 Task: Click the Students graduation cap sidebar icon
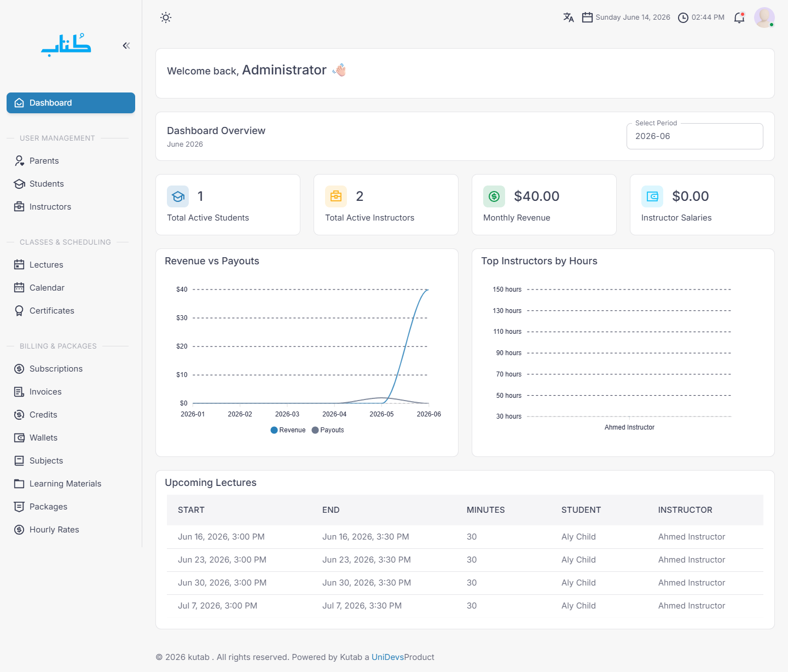coord(19,184)
